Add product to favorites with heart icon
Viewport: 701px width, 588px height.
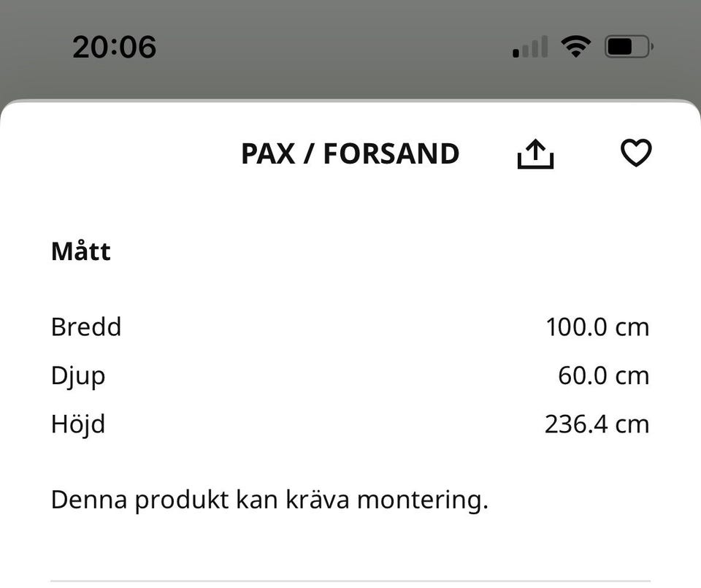tap(635, 153)
